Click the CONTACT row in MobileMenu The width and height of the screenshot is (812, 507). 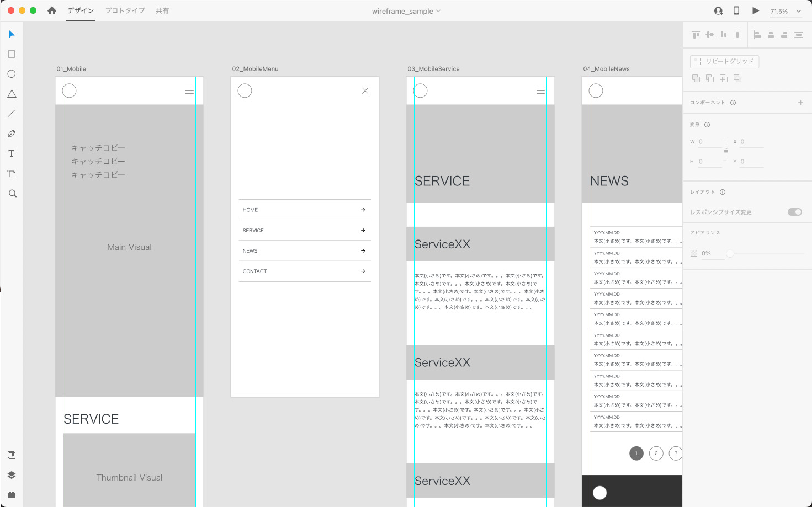(x=305, y=271)
